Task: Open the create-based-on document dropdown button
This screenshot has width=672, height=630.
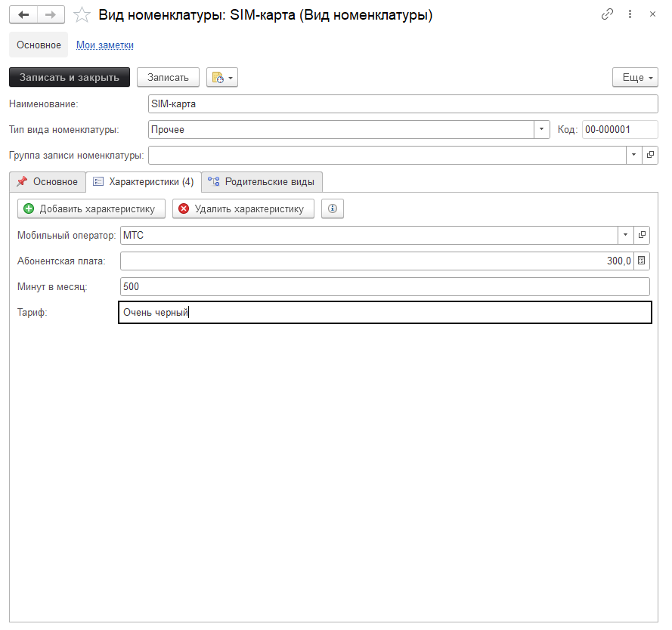Action: click(x=222, y=77)
